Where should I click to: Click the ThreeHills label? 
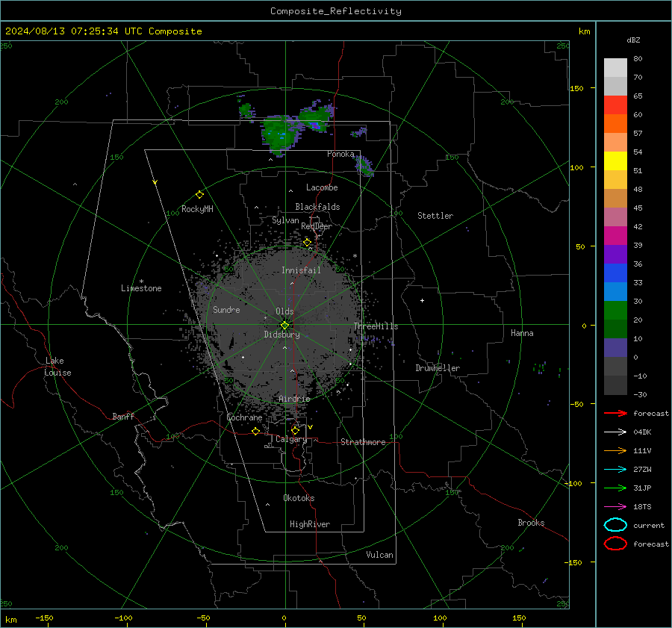pyautogui.click(x=376, y=326)
